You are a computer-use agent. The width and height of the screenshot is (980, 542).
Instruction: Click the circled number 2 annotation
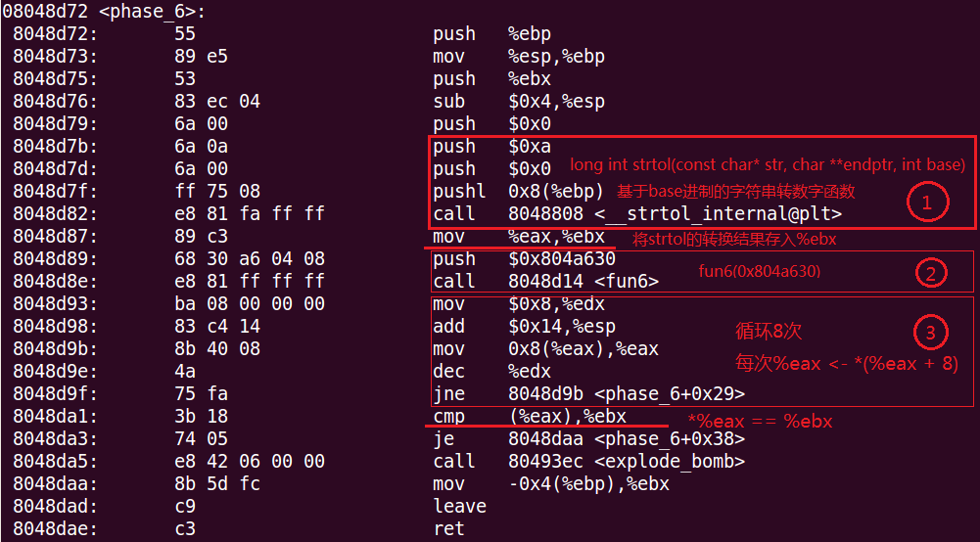[x=930, y=273]
